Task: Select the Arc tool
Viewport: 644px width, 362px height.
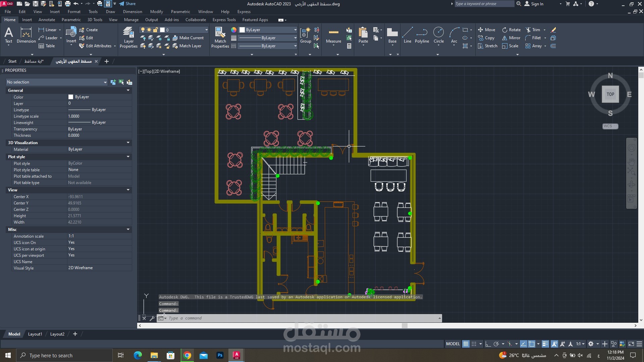Action: 454,36
